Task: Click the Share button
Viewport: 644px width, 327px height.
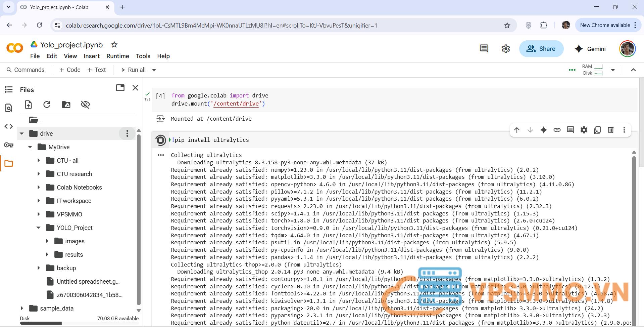Action: tap(541, 49)
